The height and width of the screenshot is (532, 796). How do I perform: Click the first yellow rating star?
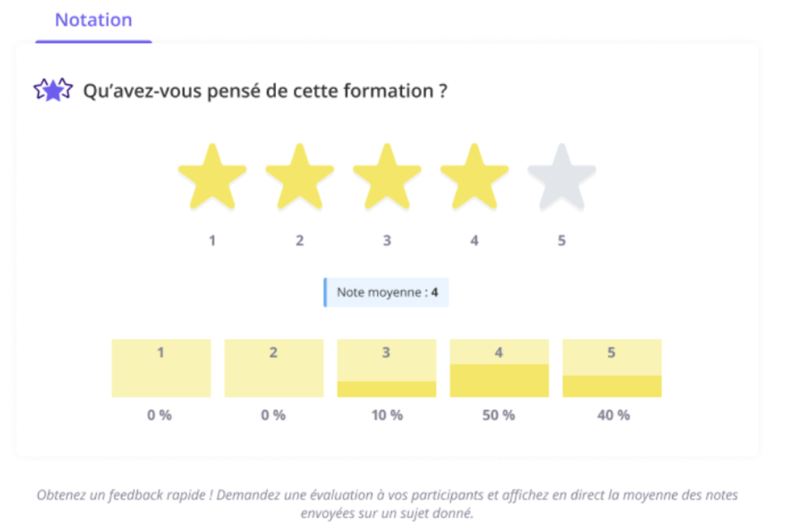pyautogui.click(x=212, y=178)
